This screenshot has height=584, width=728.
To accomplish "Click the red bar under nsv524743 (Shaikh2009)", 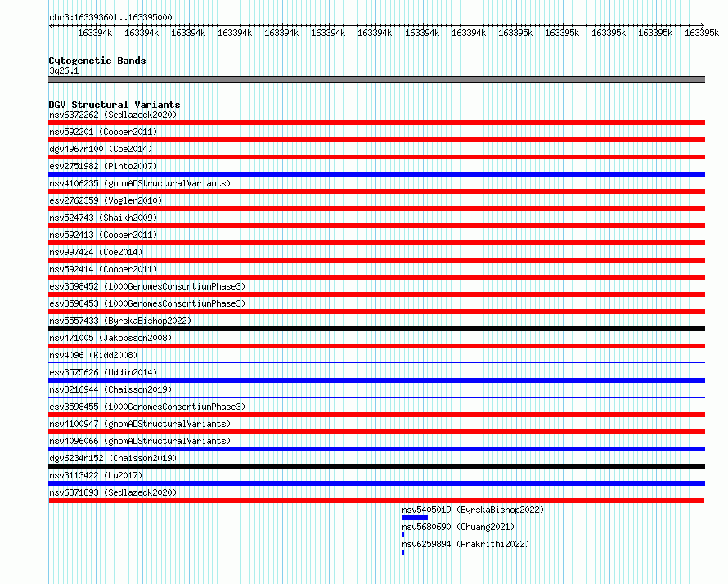I will pyautogui.click(x=376, y=226).
